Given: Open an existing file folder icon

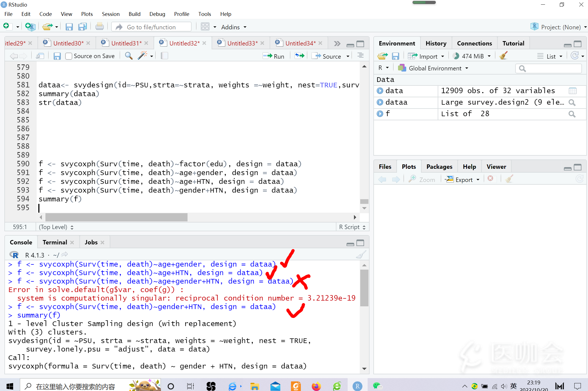Looking at the screenshot, I should point(47,27).
